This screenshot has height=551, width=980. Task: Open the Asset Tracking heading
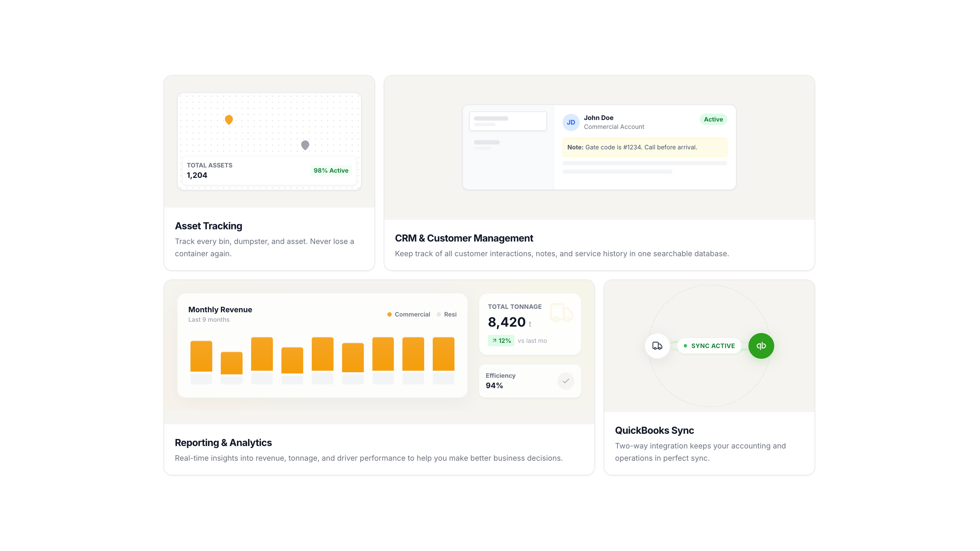(x=209, y=226)
